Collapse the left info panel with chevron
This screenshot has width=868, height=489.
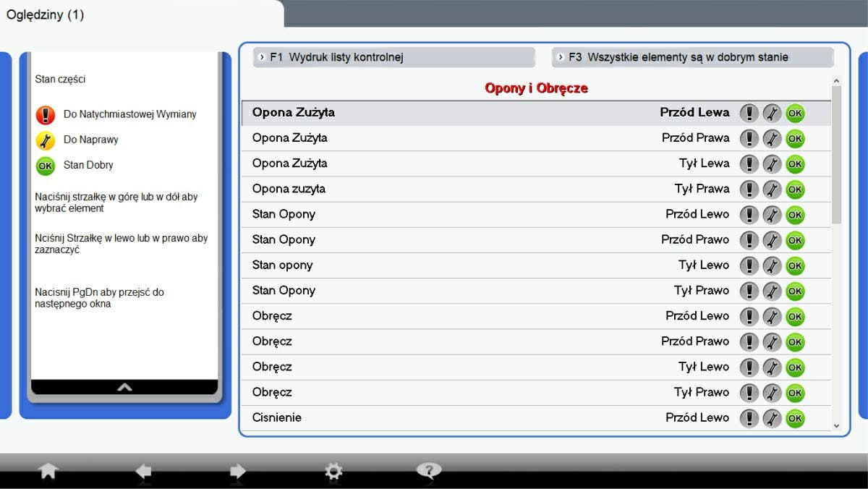(124, 388)
